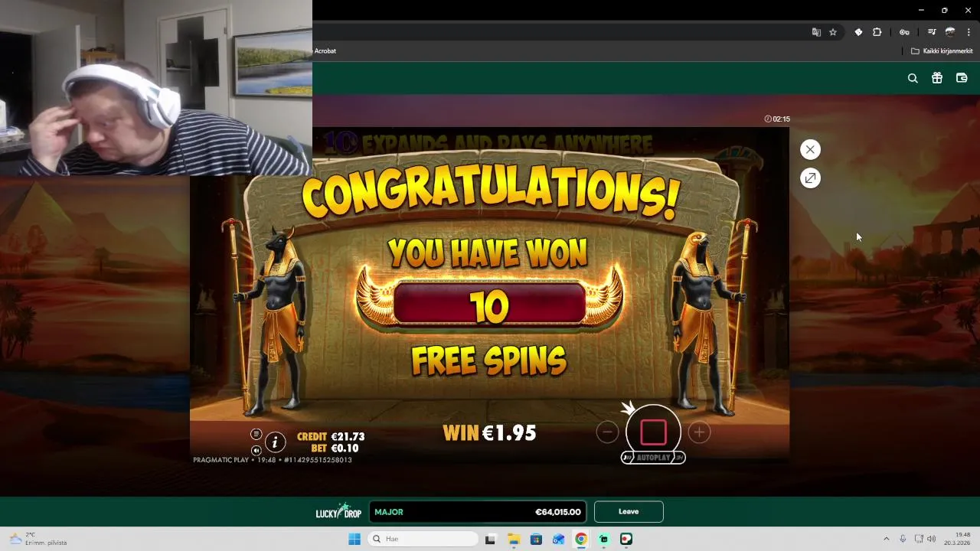This screenshot has height=551, width=980.
Task: Click the €64,015.00 jackpot amount
Action: pos(558,512)
